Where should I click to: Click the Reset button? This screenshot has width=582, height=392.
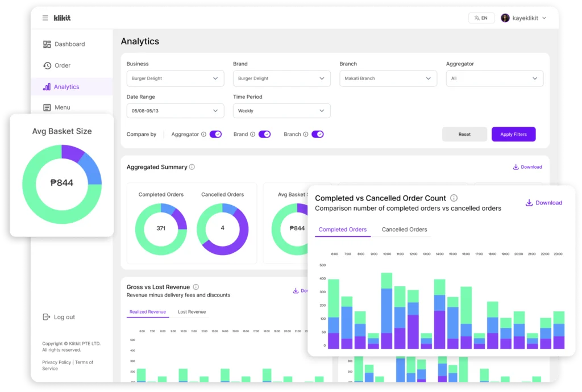(x=464, y=134)
